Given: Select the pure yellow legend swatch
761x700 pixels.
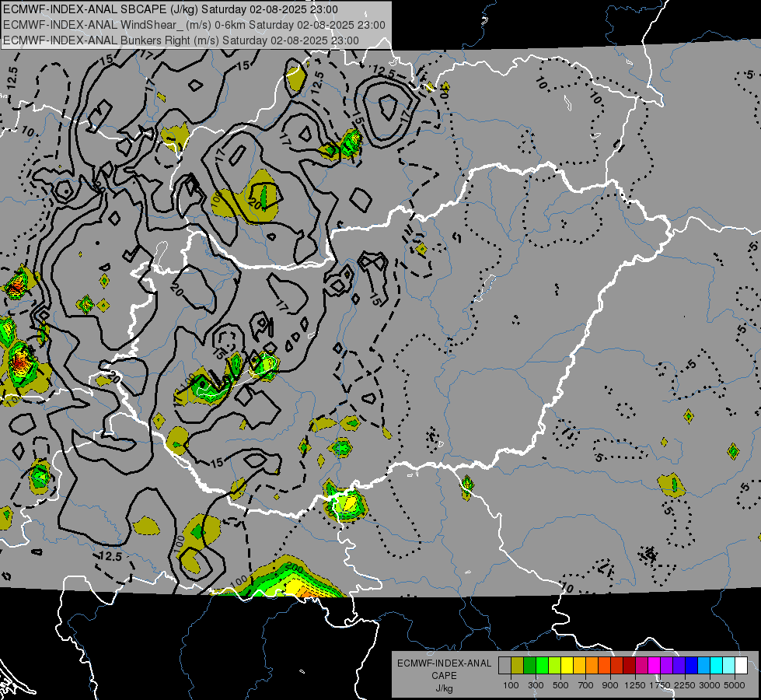Looking at the screenshot, I should (x=567, y=666).
